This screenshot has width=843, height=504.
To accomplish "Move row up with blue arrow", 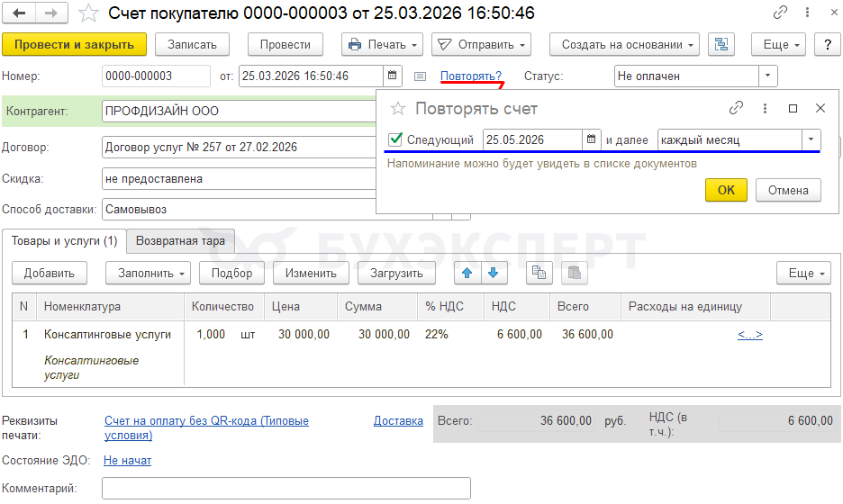I will [467, 273].
